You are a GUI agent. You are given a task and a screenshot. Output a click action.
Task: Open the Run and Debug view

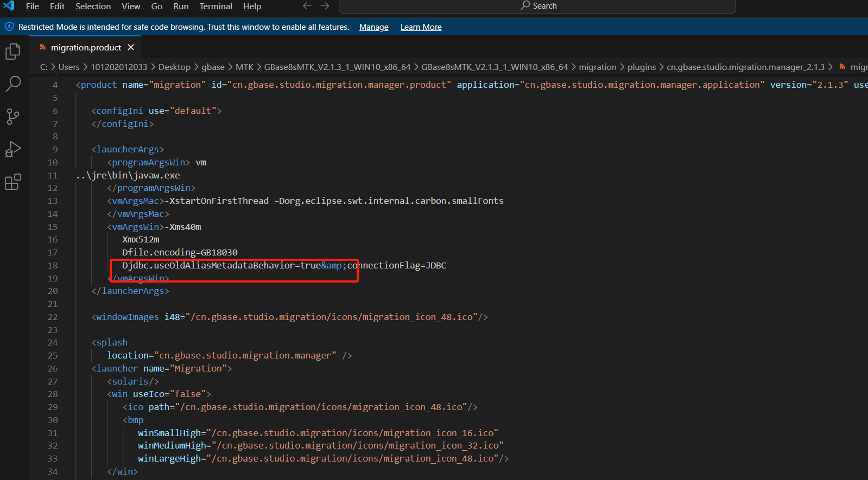tap(13, 149)
